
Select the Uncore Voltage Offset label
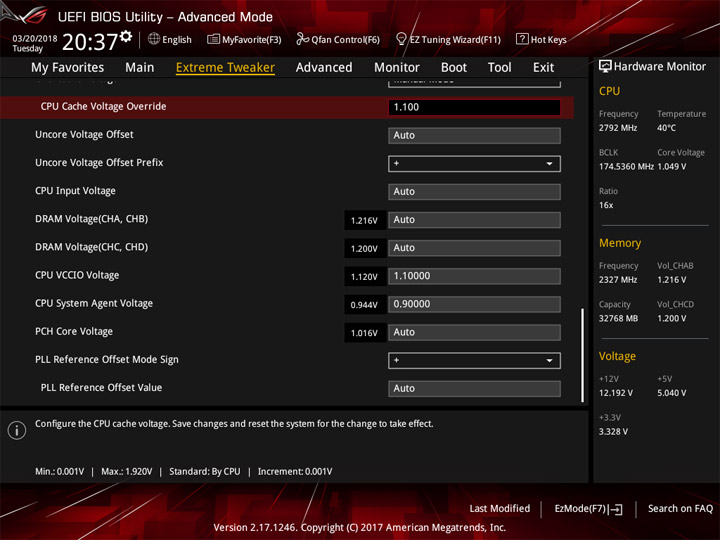[x=84, y=135]
